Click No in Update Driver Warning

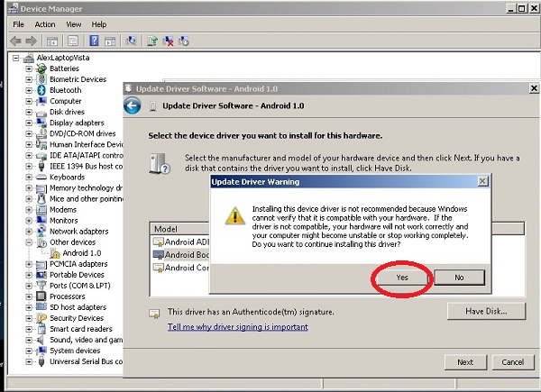point(459,278)
